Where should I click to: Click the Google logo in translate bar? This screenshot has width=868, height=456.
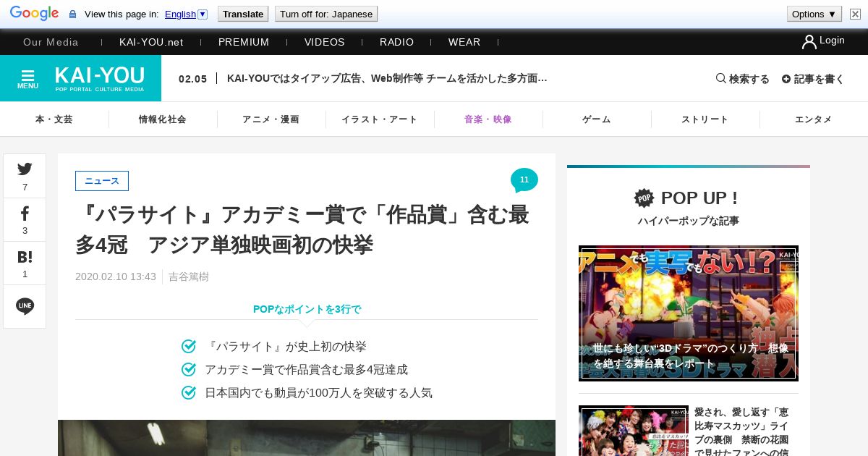(34, 14)
